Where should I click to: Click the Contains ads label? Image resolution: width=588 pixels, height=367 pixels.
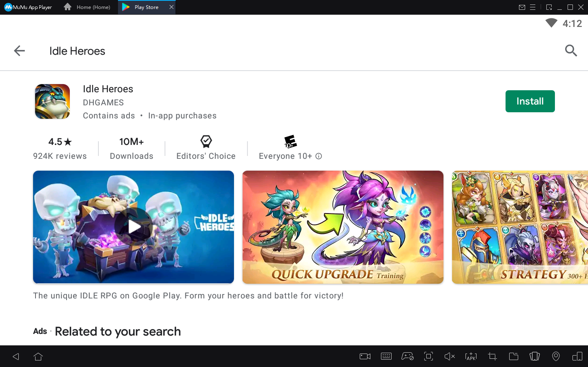click(109, 116)
